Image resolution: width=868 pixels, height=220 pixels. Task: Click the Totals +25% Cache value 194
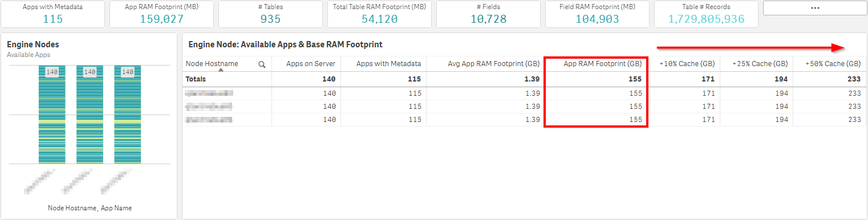click(x=781, y=79)
